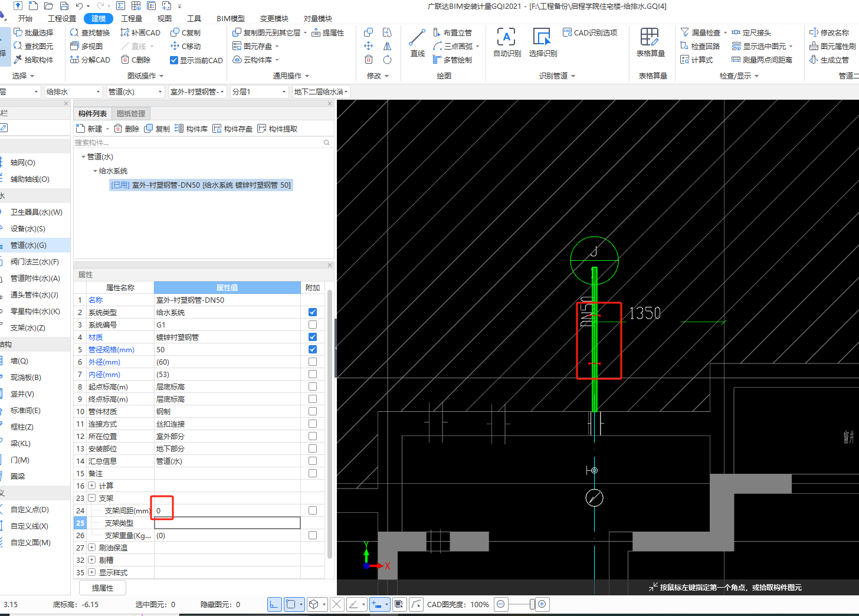Open the 查找替换 tool
Viewport: 859px width, 616px height.
tap(90, 32)
